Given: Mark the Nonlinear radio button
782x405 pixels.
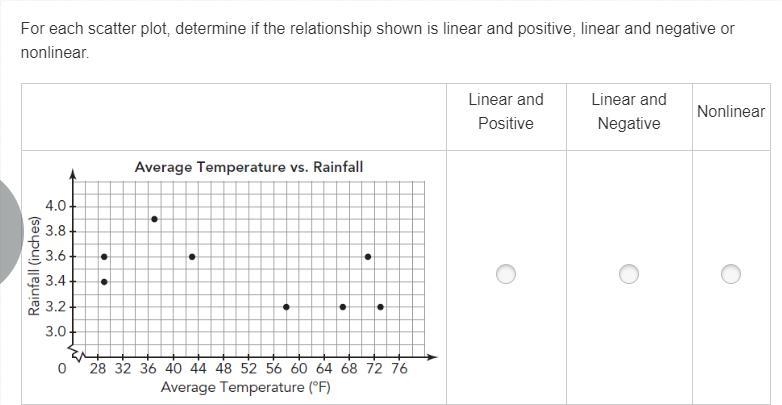Looking at the screenshot, I should [x=731, y=274].
